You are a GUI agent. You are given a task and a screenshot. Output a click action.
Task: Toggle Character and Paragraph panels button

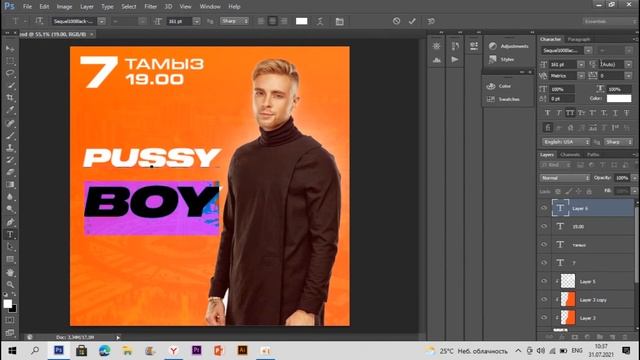[x=340, y=21]
